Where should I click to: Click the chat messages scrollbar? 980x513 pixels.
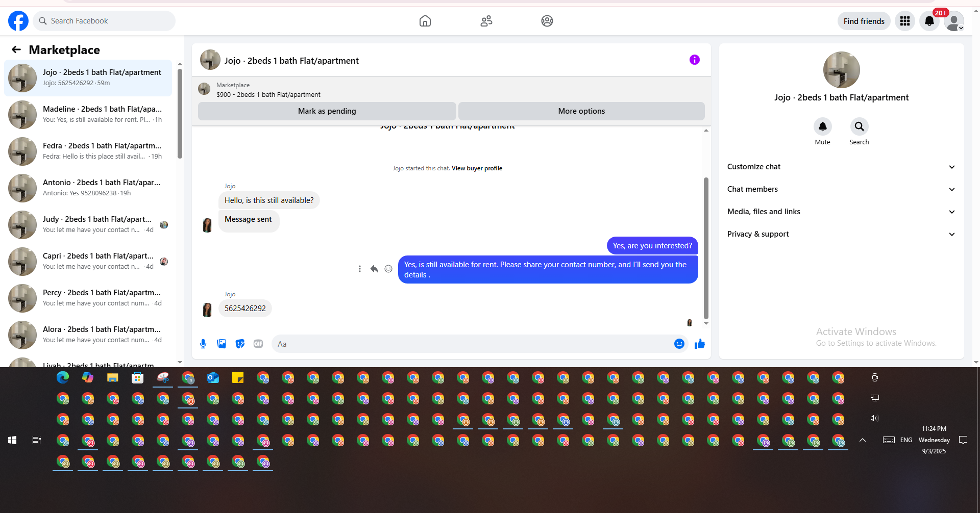point(706,248)
